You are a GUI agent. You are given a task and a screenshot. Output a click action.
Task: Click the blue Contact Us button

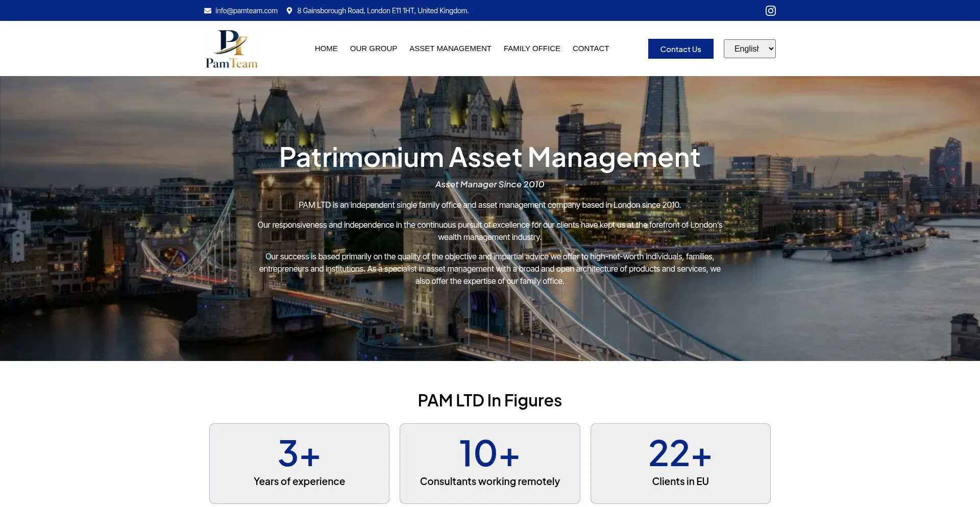click(680, 49)
